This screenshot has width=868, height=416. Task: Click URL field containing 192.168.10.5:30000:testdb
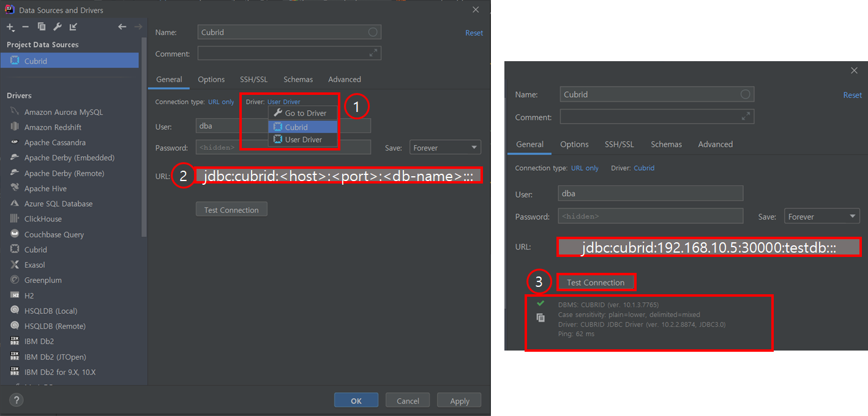pyautogui.click(x=709, y=247)
